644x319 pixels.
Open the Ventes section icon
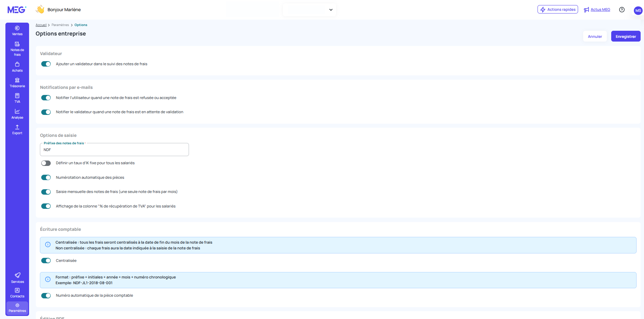pos(17,28)
